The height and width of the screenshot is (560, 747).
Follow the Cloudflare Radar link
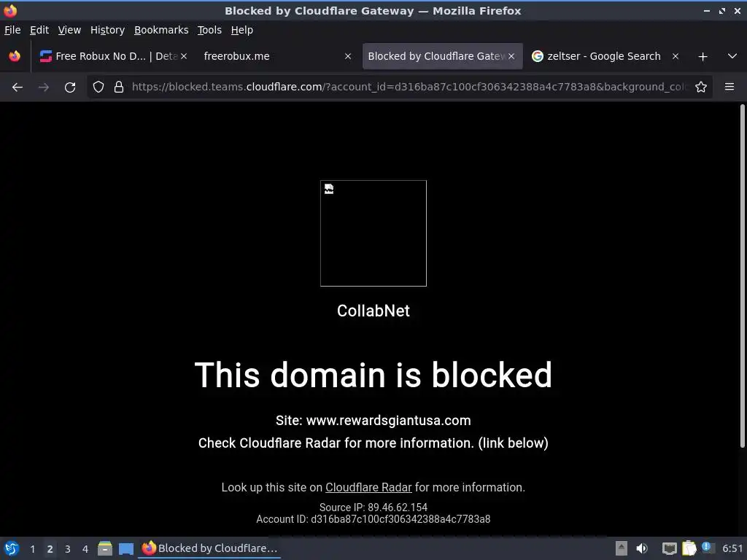368,488
